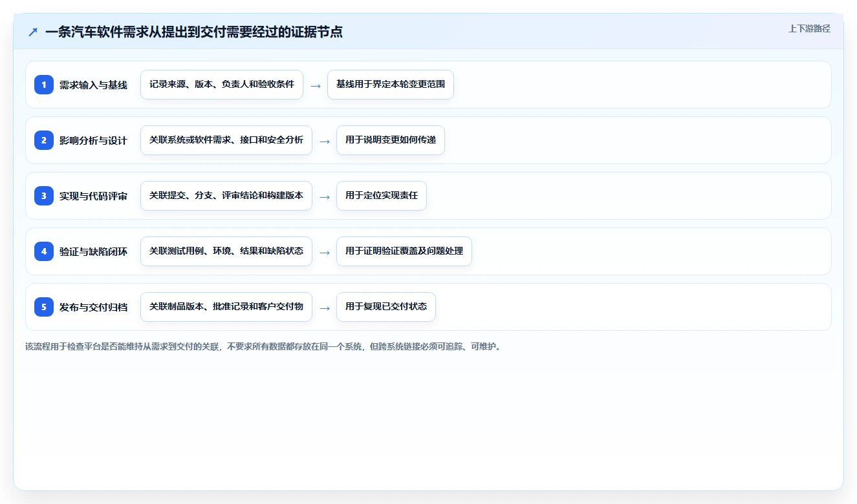The width and height of the screenshot is (857, 504).
Task: Click the 发布与交付归档 step title
Action: tap(93, 307)
